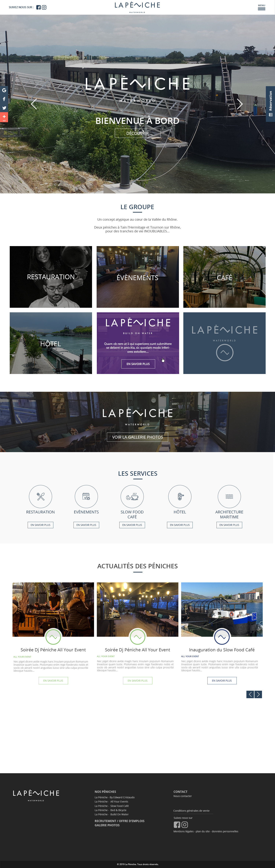Select the Slow Food Café cup icon
Screen dimensions: 275x868
[132, 496]
